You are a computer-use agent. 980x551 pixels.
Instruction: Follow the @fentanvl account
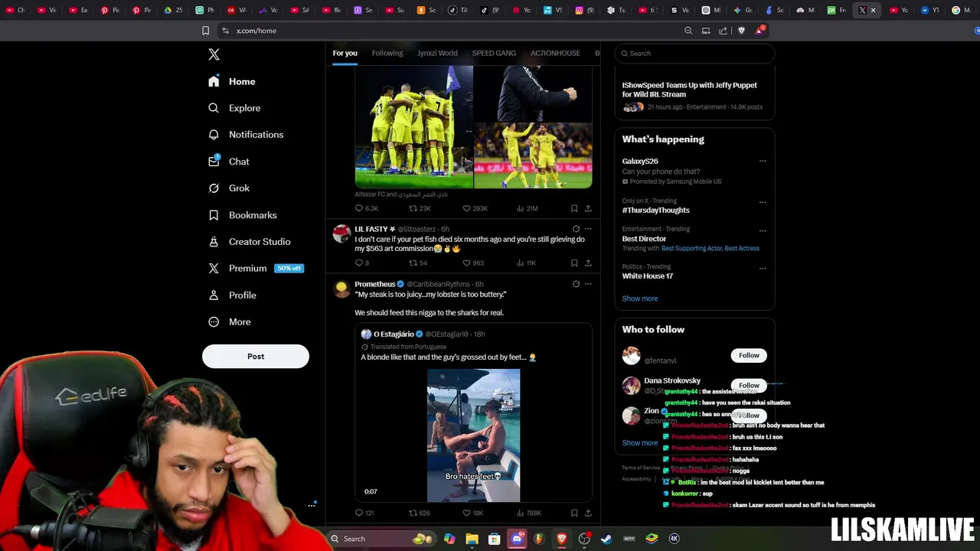pyautogui.click(x=749, y=355)
